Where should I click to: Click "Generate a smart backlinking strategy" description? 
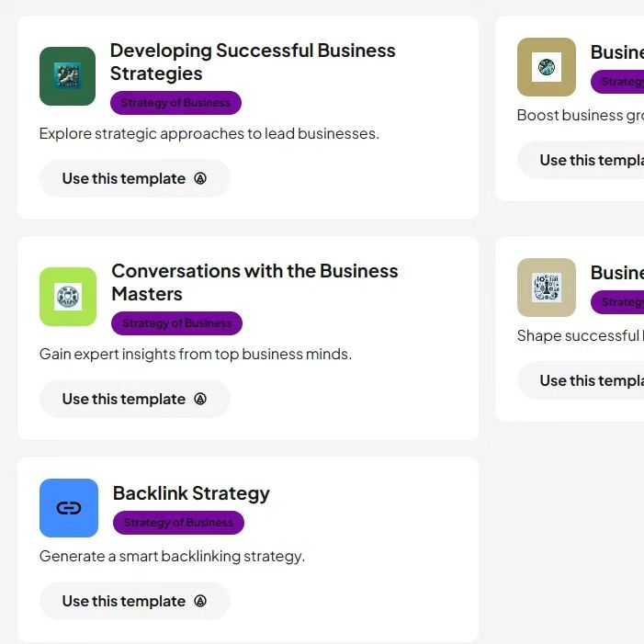172,557
